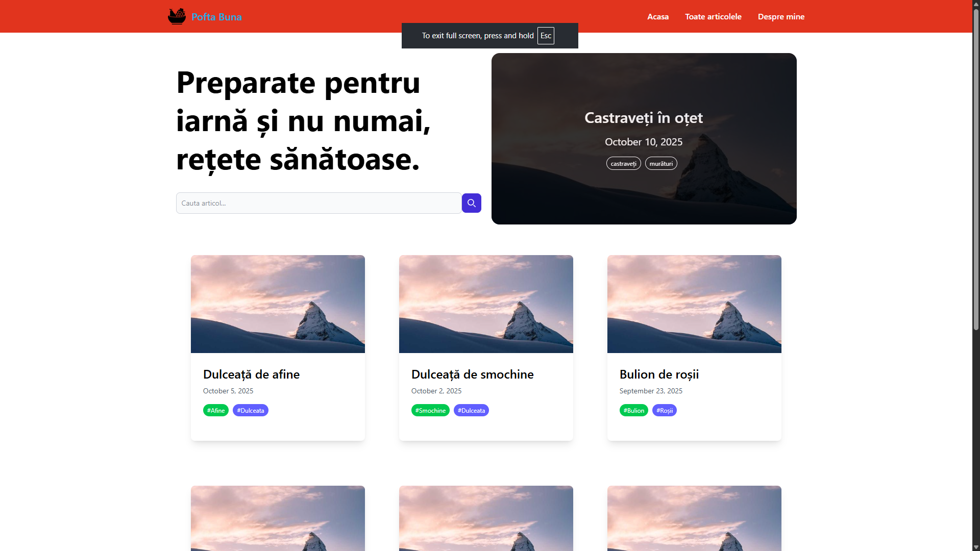The height and width of the screenshot is (551, 980).
Task: Open the Dulceață de afine article title
Action: (x=251, y=374)
